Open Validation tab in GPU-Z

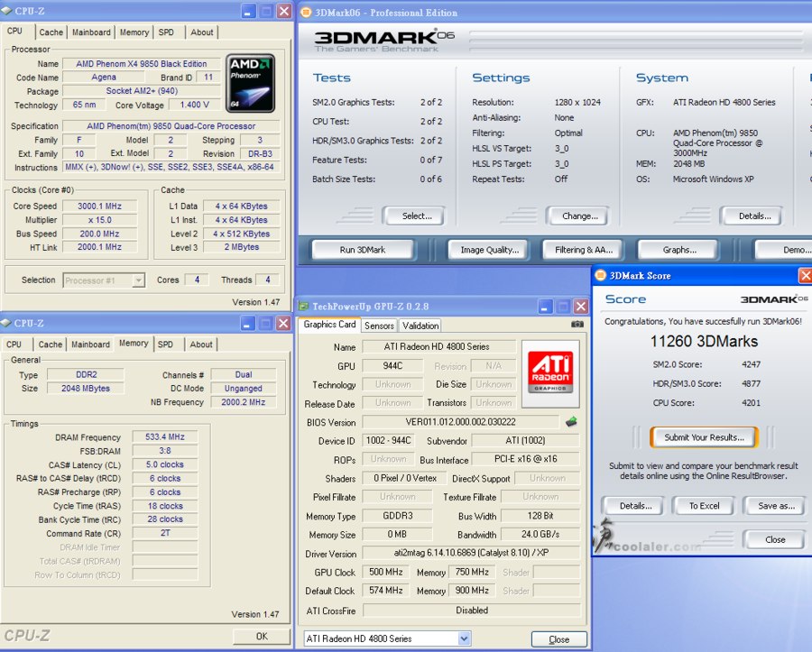click(x=420, y=326)
